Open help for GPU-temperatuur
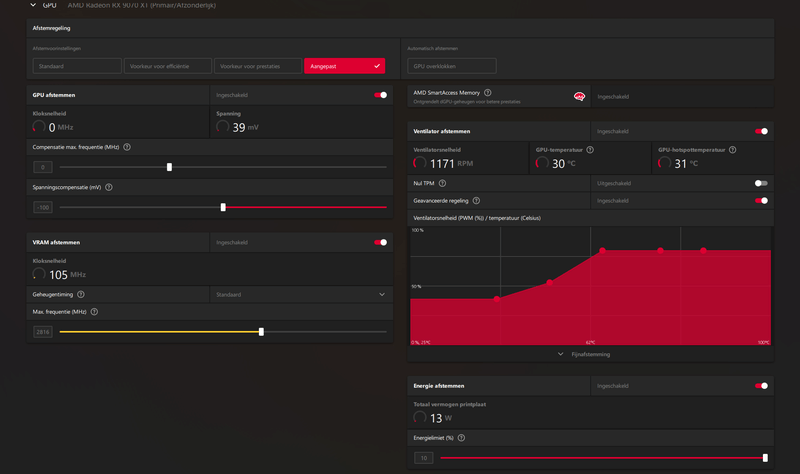This screenshot has height=474, width=800. point(590,149)
